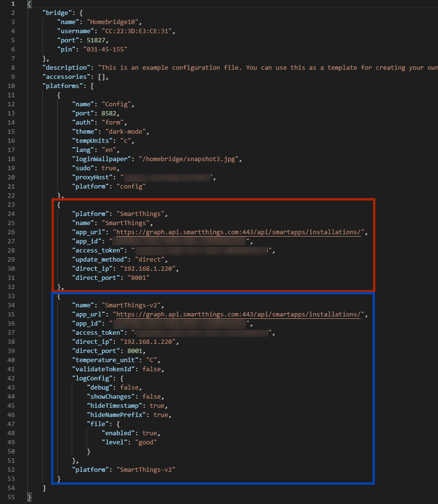Click the "app_id" key on line 27
Screen dimensions: 438x504
click(x=87, y=241)
